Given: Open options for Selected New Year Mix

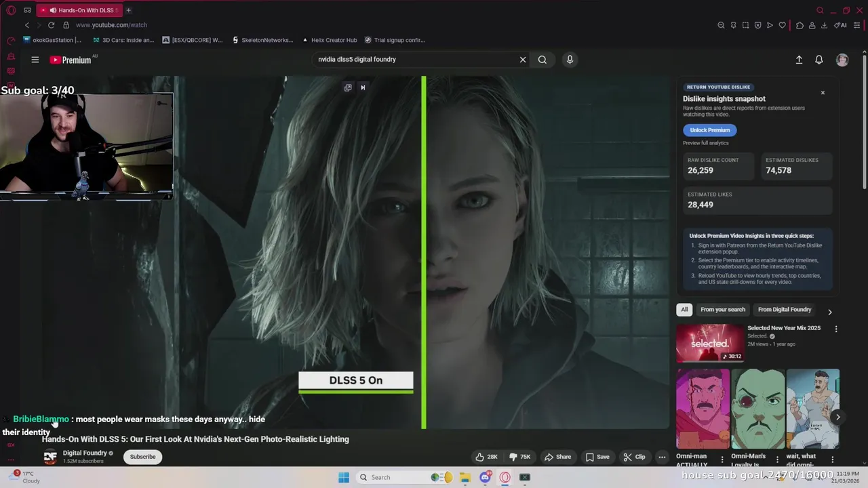Looking at the screenshot, I should [x=836, y=329].
